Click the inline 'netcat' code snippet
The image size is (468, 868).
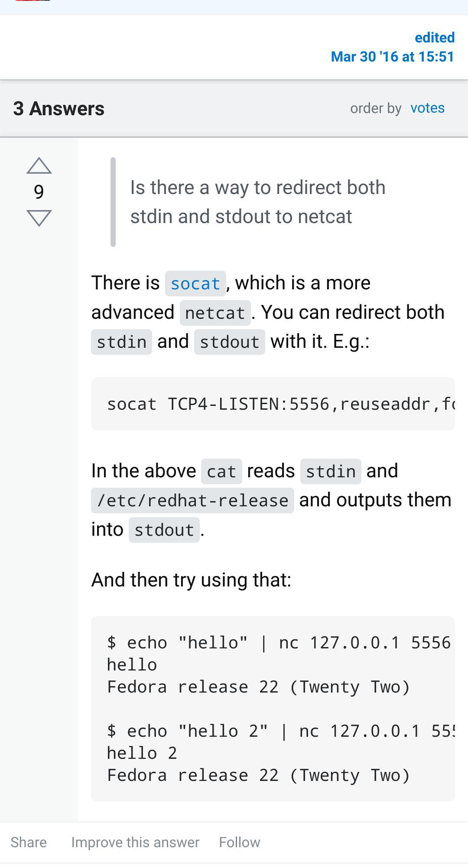[x=215, y=313]
